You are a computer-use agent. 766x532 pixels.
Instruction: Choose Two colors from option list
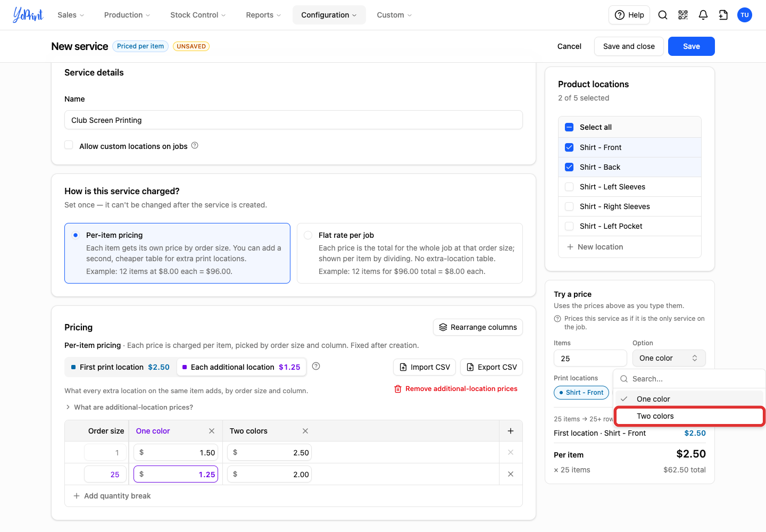click(689, 416)
